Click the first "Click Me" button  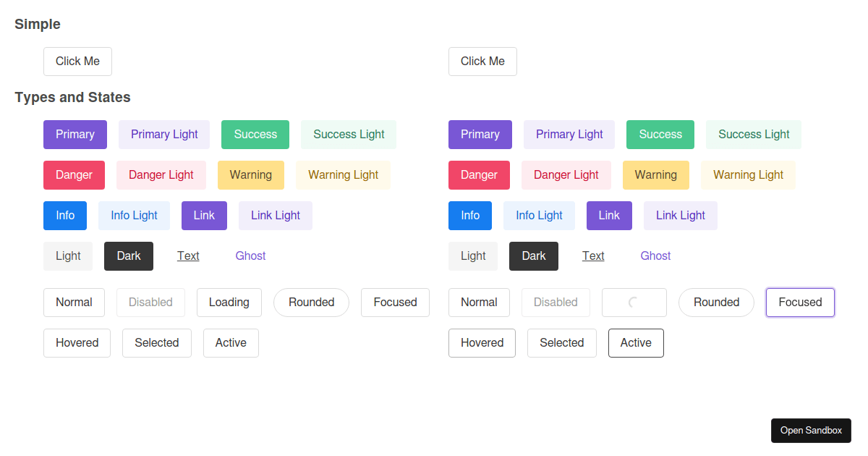coord(77,62)
